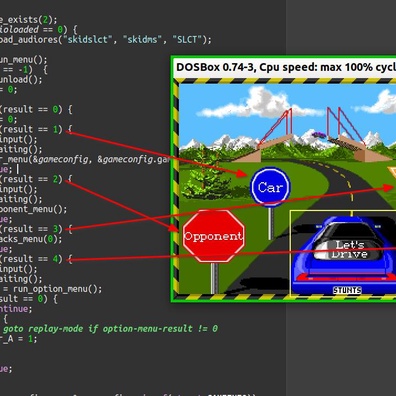Place cursor on the run_option_menu() line
The width and height of the screenshot is (396, 396).
tap(51, 289)
